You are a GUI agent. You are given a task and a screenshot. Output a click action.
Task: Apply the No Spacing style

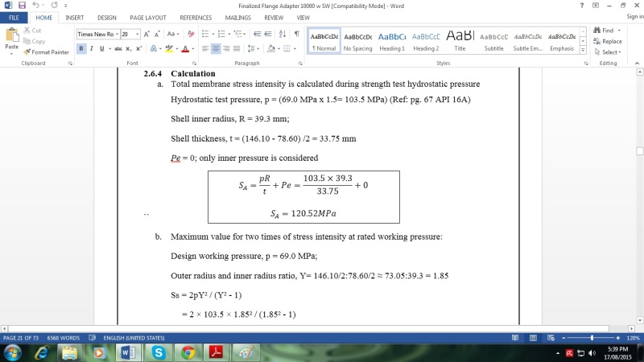[x=357, y=41]
